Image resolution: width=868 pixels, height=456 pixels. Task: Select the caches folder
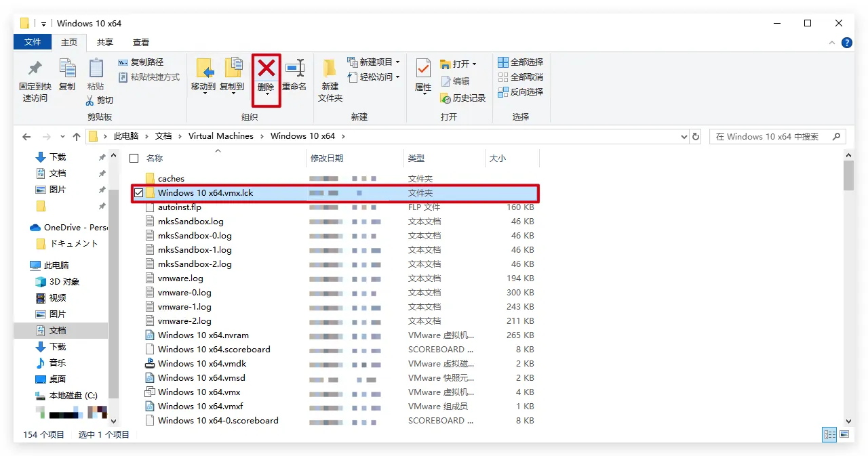point(171,179)
